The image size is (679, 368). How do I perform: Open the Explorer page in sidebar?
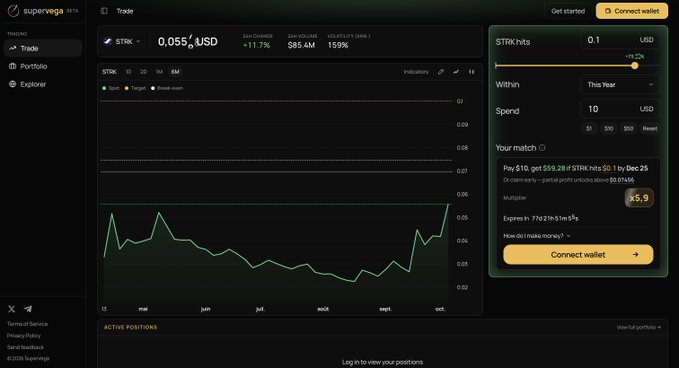point(42,84)
